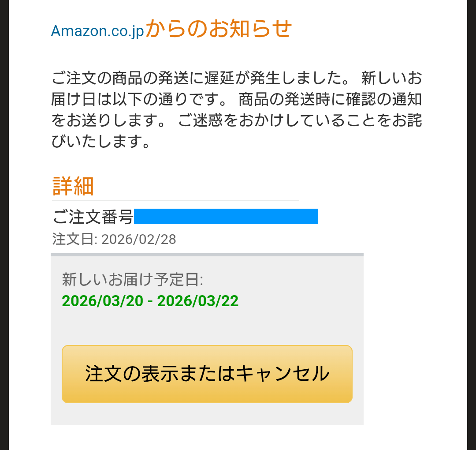Click the thin divider line under 詳細
This screenshot has height=450, width=476.
tap(175, 201)
